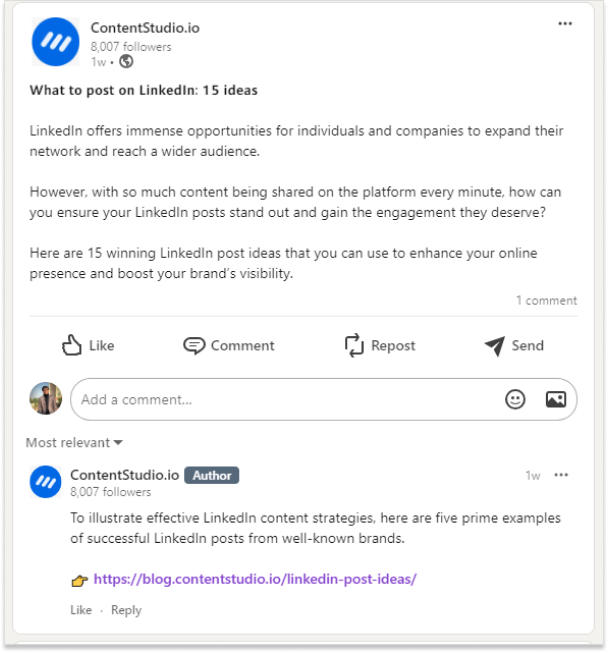The image size is (608, 653).
Task: Reply to the author comment
Action: point(126,611)
